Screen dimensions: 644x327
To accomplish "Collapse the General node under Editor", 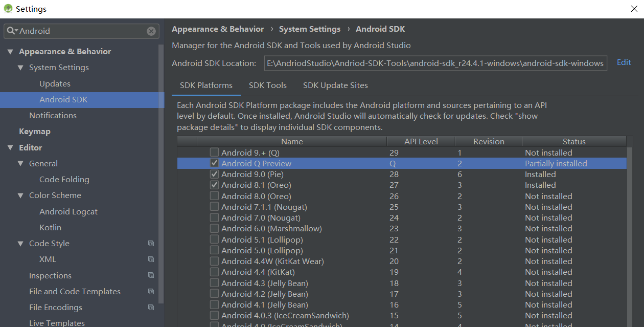I will tap(20, 164).
